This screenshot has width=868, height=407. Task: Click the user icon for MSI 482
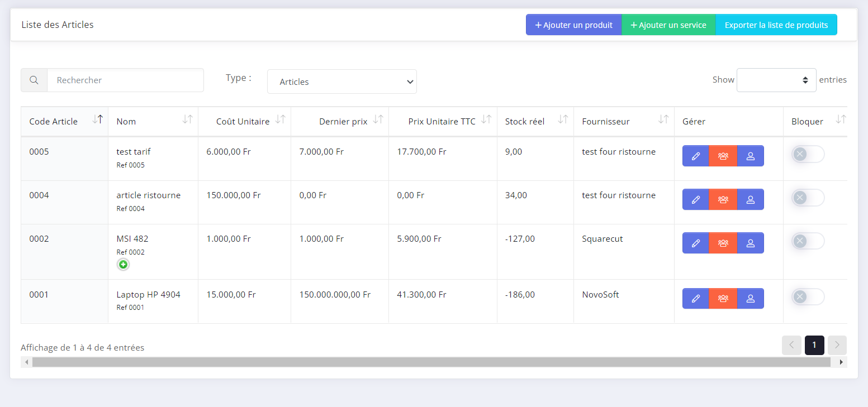(x=750, y=243)
